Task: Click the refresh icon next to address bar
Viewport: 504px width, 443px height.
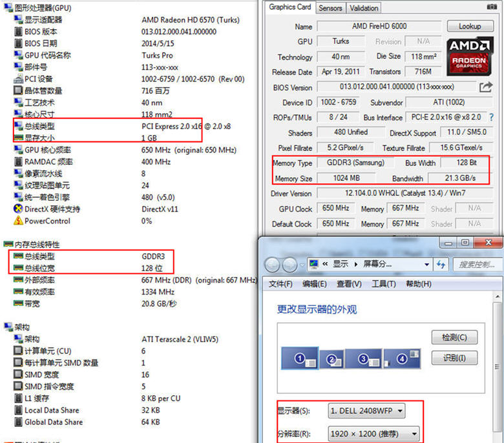Action: point(441,264)
